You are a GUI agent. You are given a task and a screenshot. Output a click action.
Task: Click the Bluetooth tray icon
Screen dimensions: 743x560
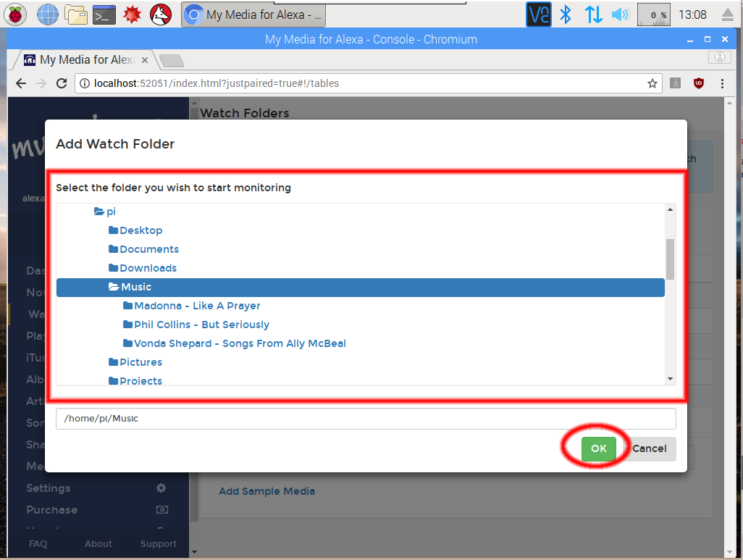pos(566,14)
